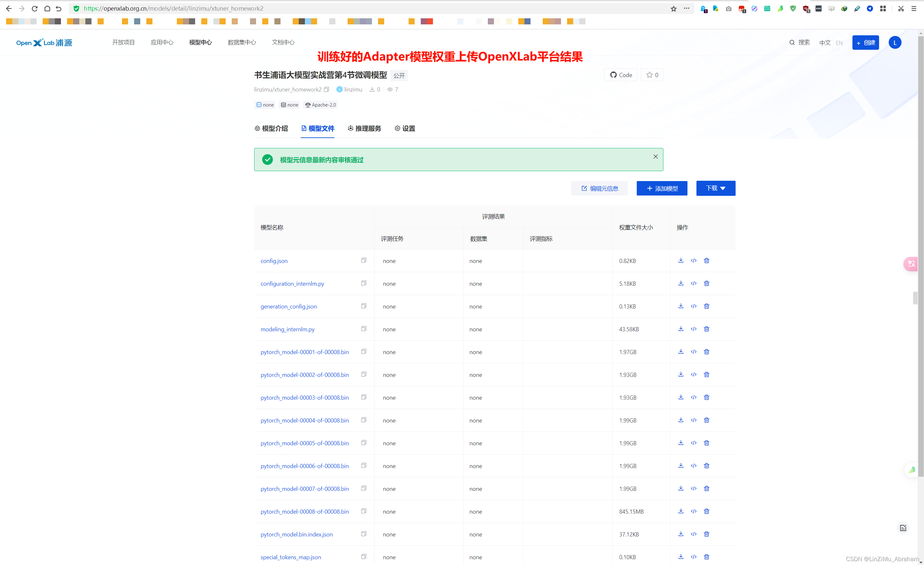
Task: Click the 编辑元信息 button
Action: tap(599, 188)
